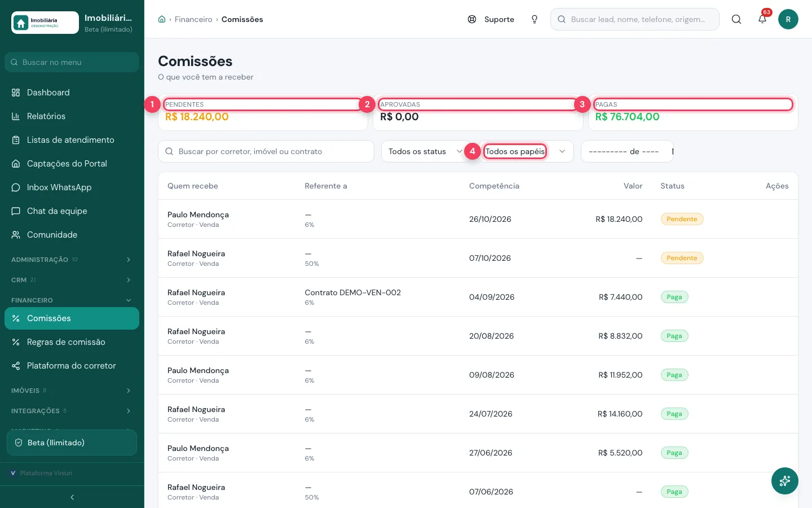The image size is (812, 508).
Task: Expand the Administração section
Action: click(72, 260)
